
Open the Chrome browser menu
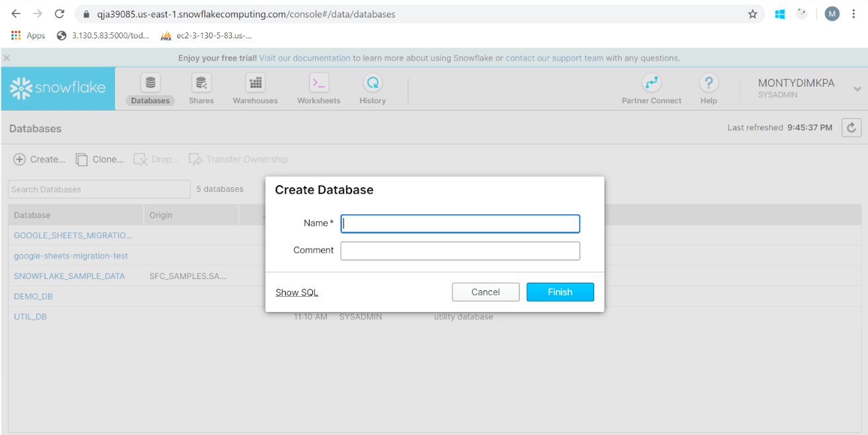854,13
